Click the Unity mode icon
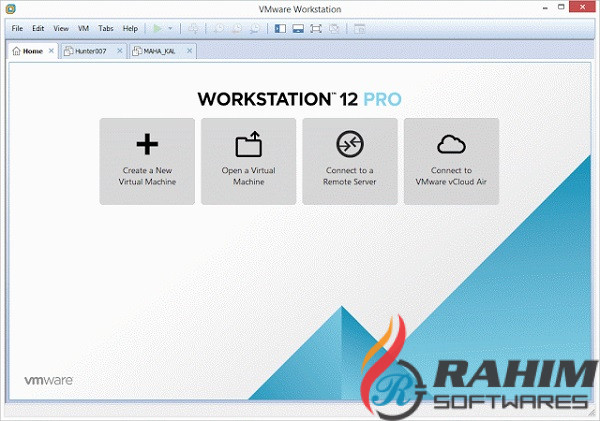The width and height of the screenshot is (600, 421). (334, 29)
